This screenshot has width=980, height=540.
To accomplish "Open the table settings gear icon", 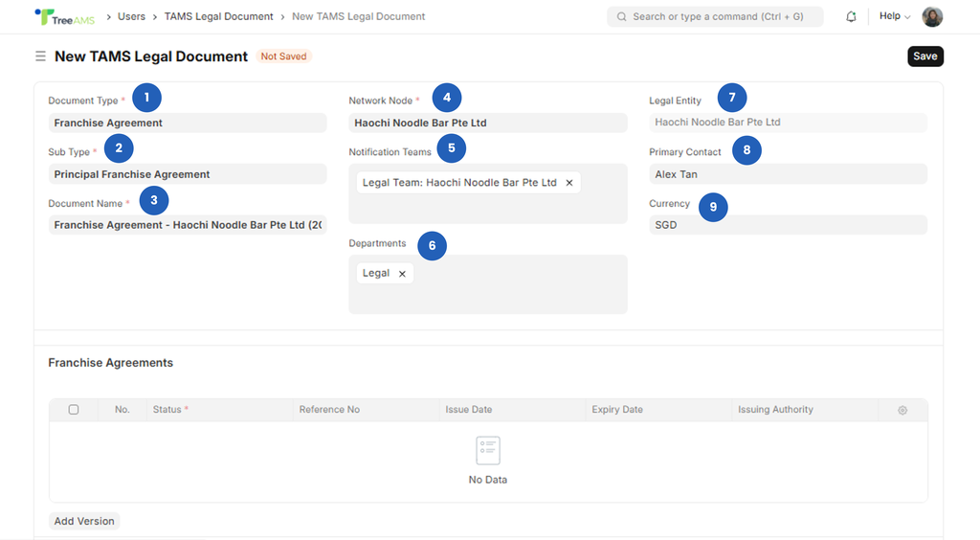I will (902, 410).
